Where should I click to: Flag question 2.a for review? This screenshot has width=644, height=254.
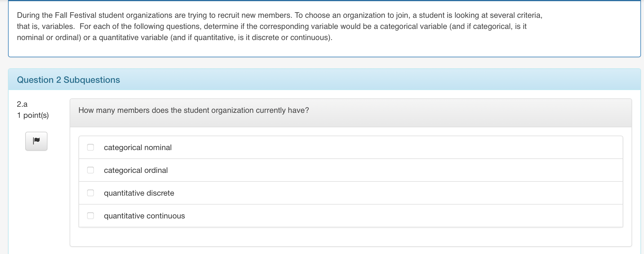36,141
